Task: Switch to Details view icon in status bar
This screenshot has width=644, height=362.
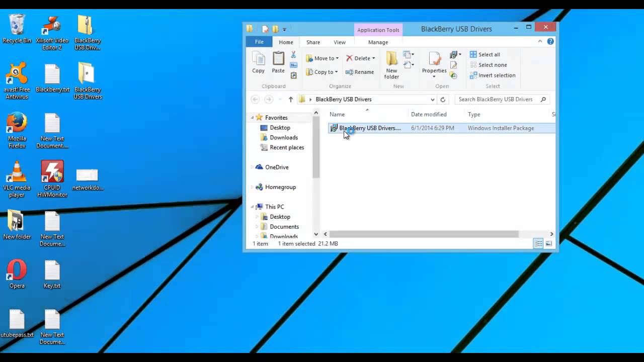Action: (538, 244)
